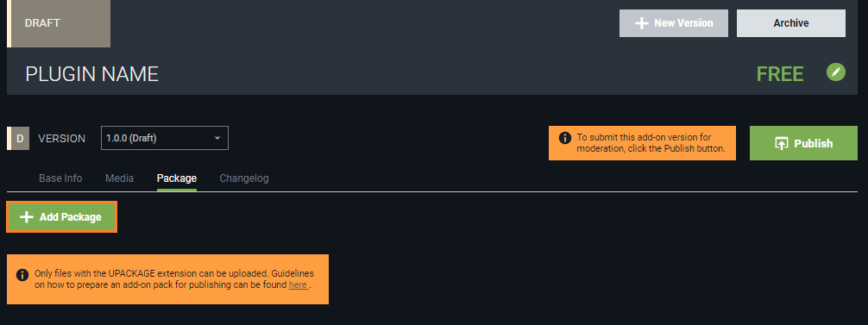Click the info icon in UPACKAGE notice
The image size is (868, 325).
pyautogui.click(x=22, y=274)
